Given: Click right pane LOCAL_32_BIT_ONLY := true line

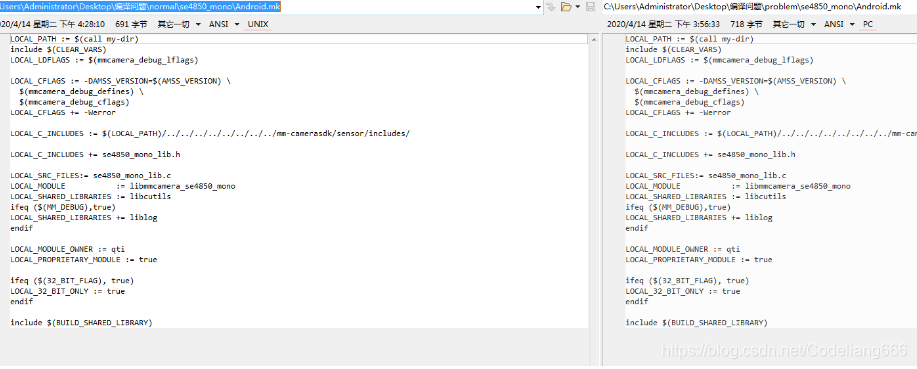Looking at the screenshot, I should pyautogui.click(x=682, y=291).
